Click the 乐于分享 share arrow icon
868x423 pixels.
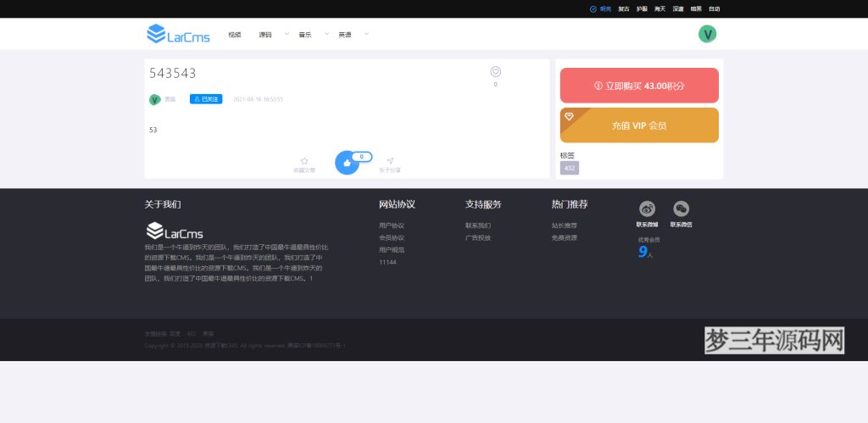tap(390, 161)
